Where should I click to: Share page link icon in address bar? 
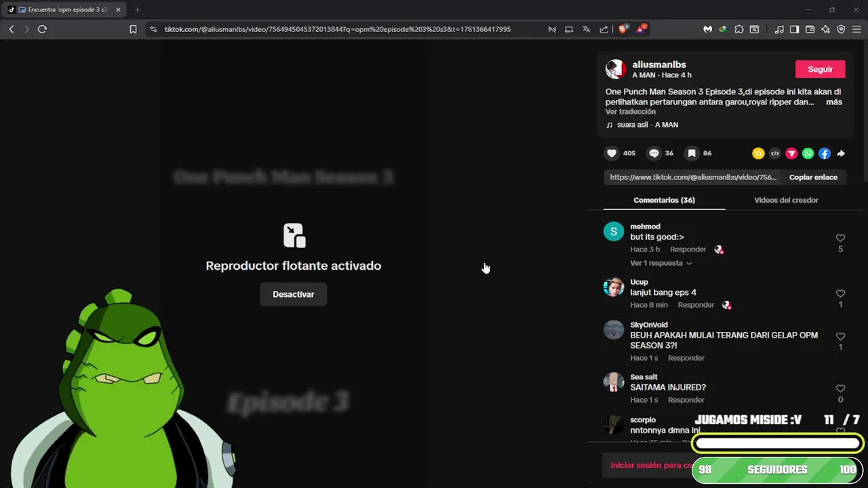pos(604,29)
